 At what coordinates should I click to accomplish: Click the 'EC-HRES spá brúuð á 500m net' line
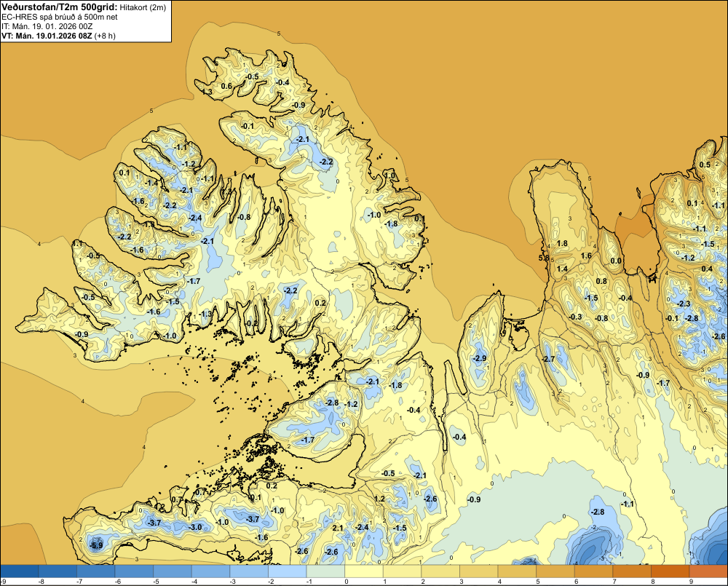click(60, 17)
